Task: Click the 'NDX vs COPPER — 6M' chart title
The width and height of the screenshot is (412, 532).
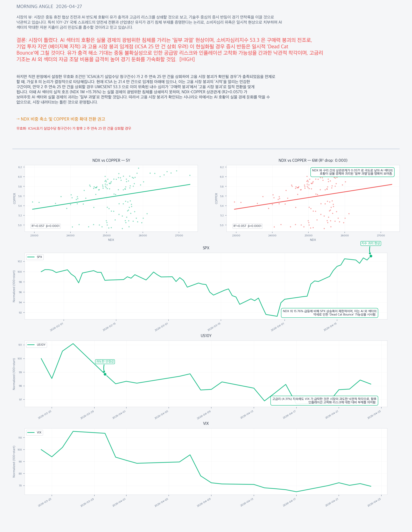Action: pos(313,161)
